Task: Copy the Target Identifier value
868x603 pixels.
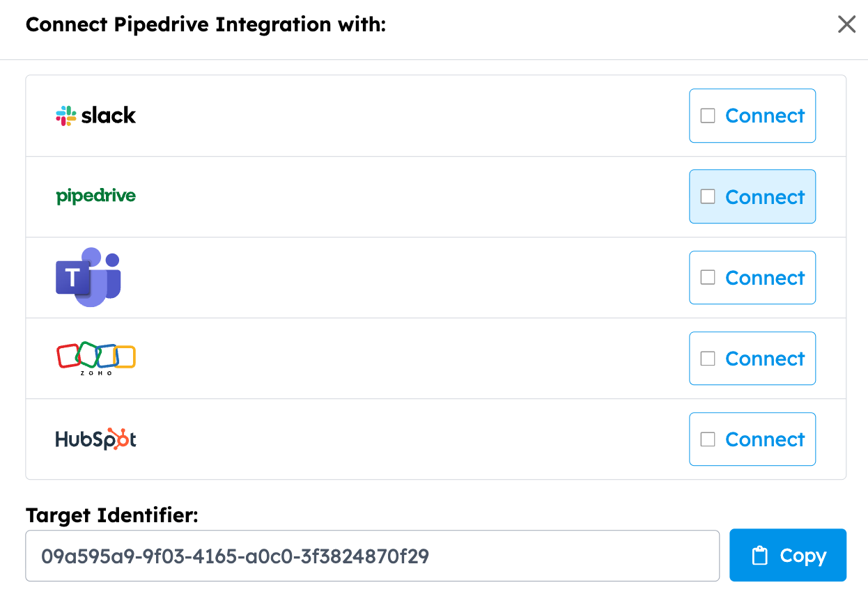Action: pyautogui.click(x=788, y=555)
